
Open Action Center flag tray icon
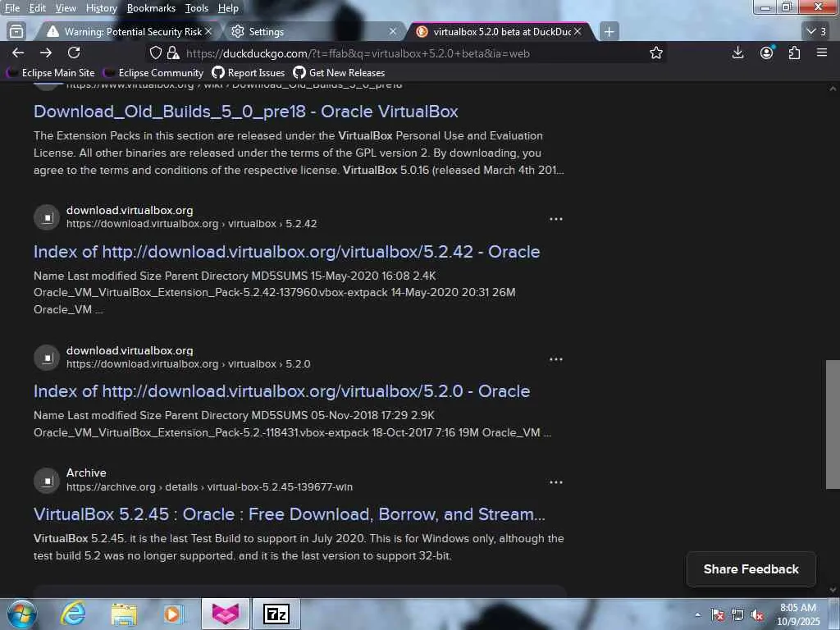point(718,615)
